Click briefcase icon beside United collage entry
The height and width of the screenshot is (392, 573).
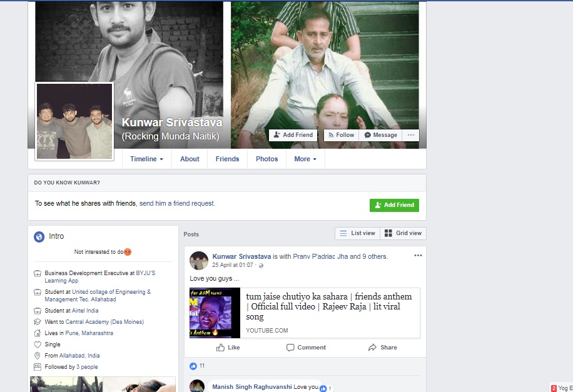point(38,292)
